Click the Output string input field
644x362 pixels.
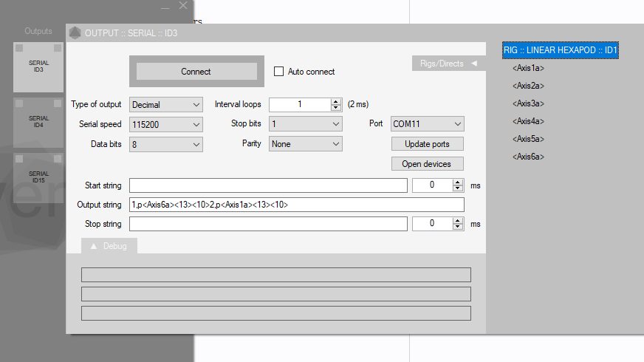pyautogui.click(x=297, y=205)
